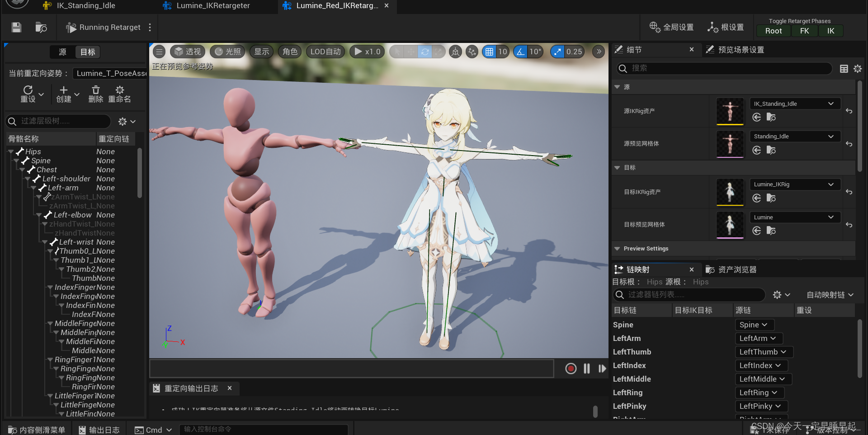Select the 目标 (target) mode button
The height and width of the screenshot is (435, 868).
88,52
